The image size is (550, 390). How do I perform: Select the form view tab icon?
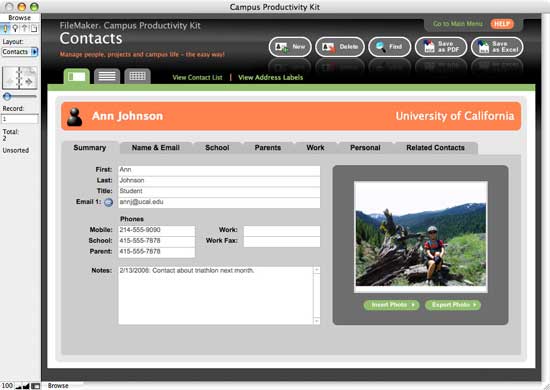click(x=76, y=76)
